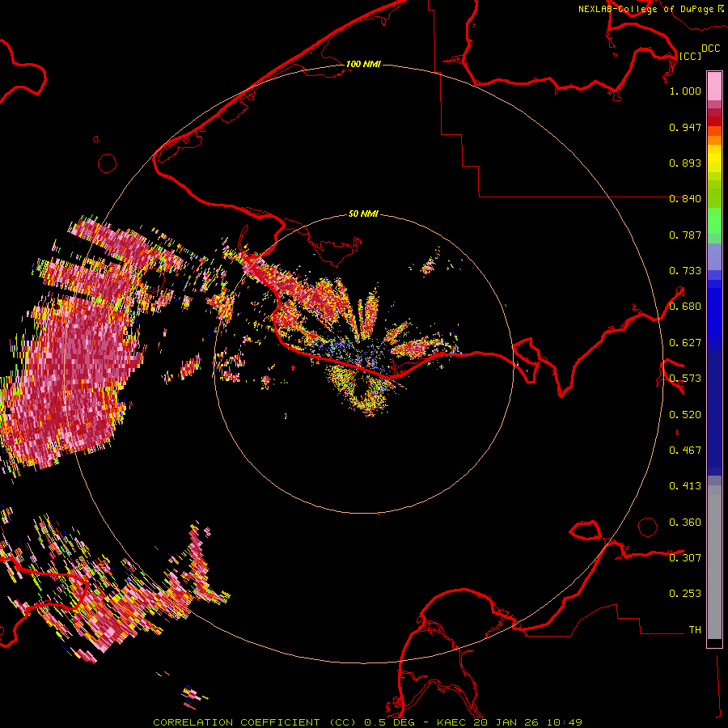
Task: Click the 0.947 value on the color scale
Action: point(685,127)
